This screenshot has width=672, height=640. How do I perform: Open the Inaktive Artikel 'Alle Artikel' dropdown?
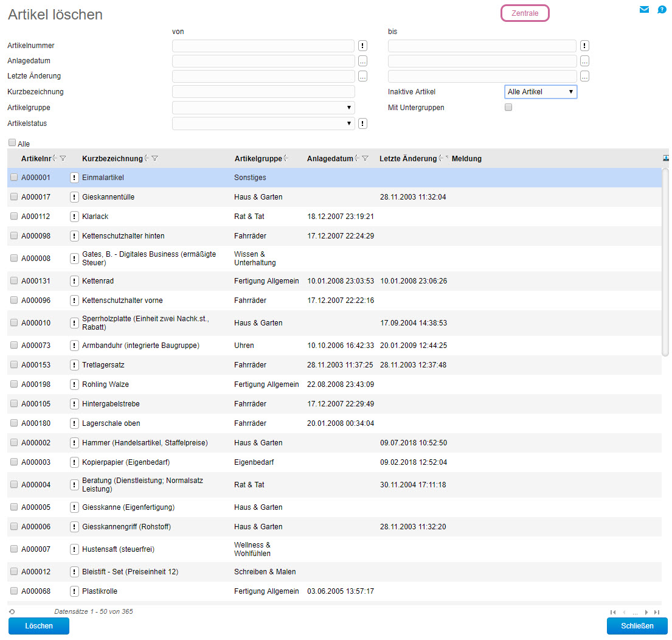(x=540, y=92)
